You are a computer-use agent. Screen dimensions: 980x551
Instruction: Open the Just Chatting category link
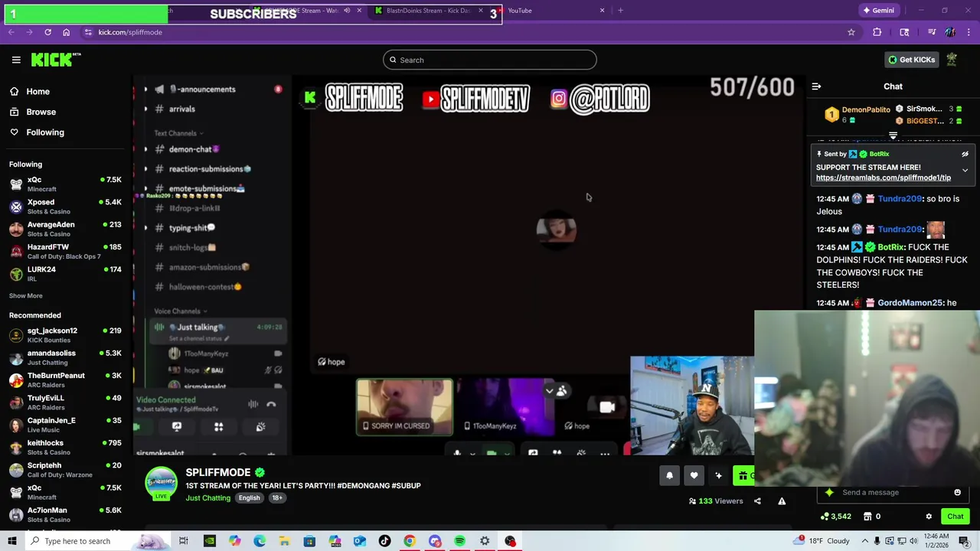click(x=207, y=498)
